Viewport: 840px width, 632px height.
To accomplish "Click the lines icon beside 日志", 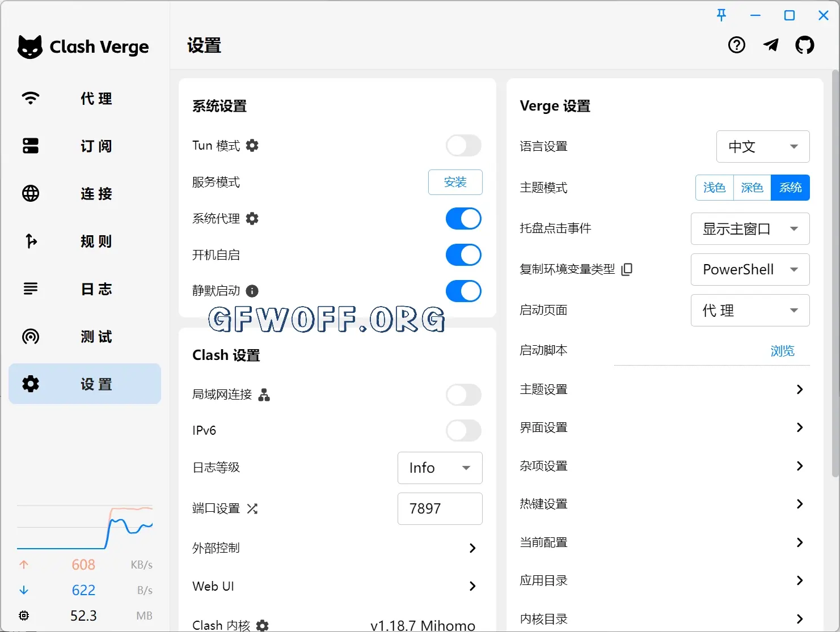I will click(x=31, y=289).
